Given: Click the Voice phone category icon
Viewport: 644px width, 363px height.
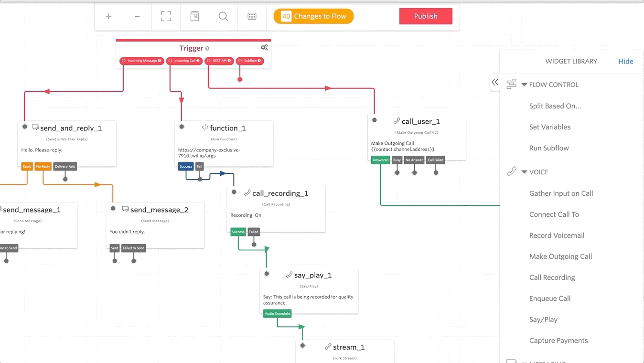Looking at the screenshot, I should 511,171.
